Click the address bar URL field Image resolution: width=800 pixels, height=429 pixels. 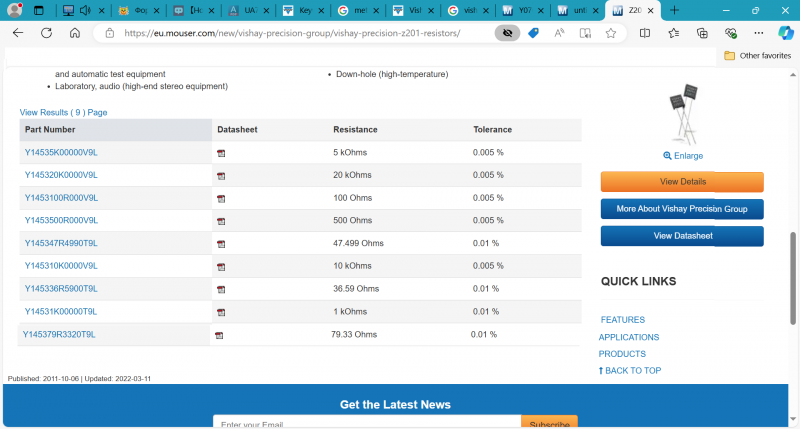[x=292, y=33]
